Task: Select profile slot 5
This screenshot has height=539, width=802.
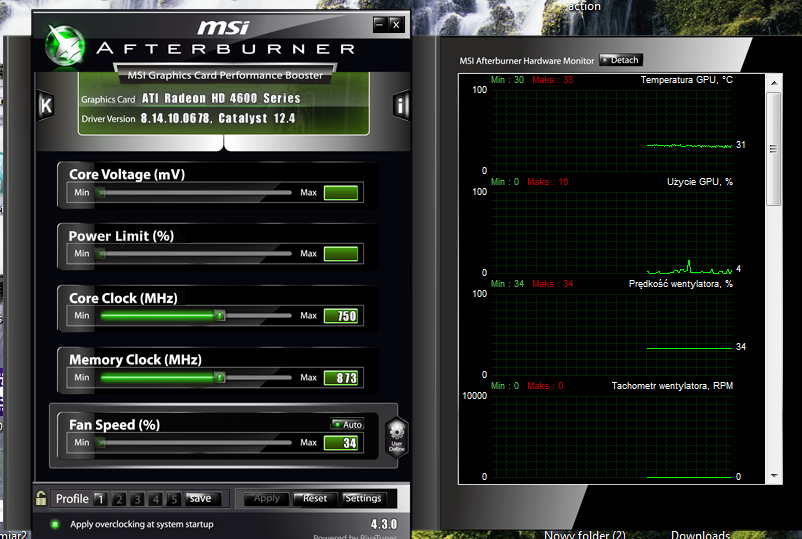Action: point(174,499)
